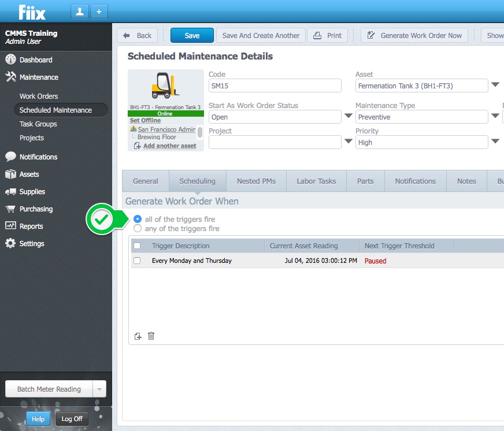The height and width of the screenshot is (431, 504).
Task: Open the user profile icon button
Action: [79, 12]
